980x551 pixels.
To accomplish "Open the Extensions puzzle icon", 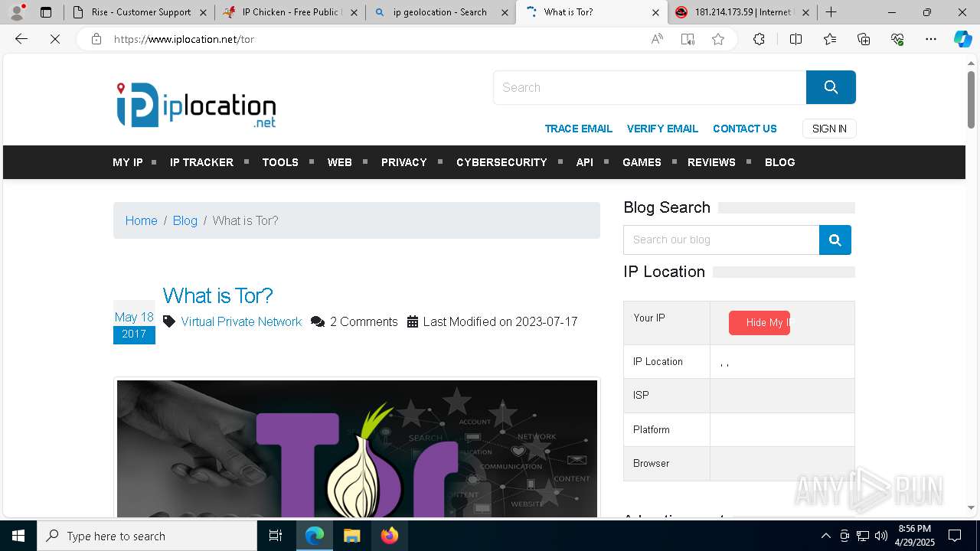I will pos(759,39).
